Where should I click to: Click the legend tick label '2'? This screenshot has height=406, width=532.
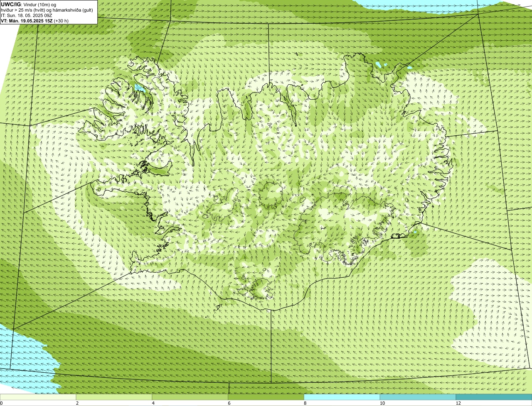pyautogui.click(x=77, y=403)
